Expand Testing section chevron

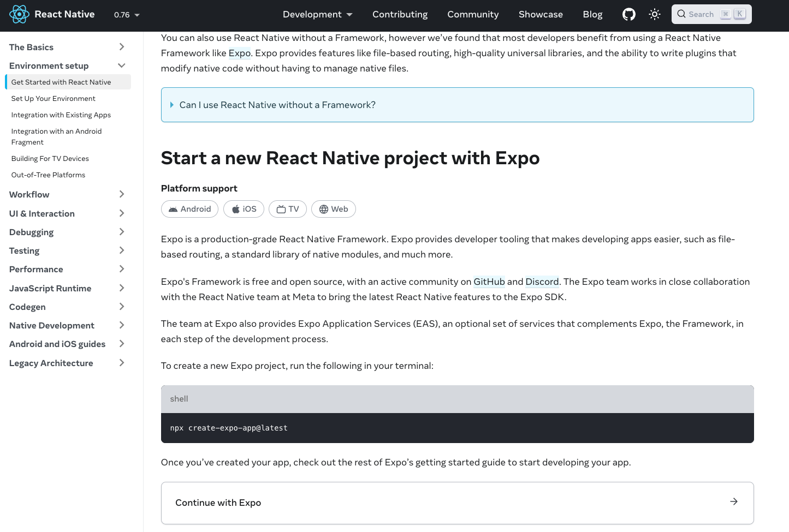pyautogui.click(x=122, y=250)
